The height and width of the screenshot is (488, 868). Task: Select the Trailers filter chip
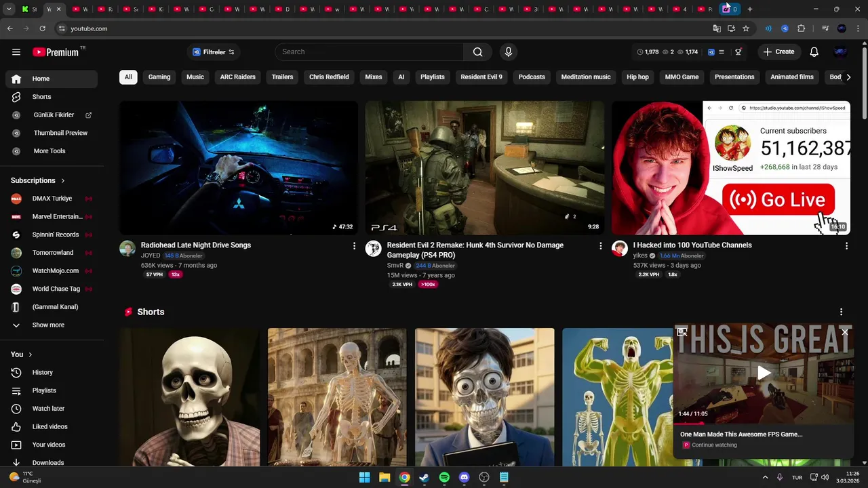tap(282, 77)
